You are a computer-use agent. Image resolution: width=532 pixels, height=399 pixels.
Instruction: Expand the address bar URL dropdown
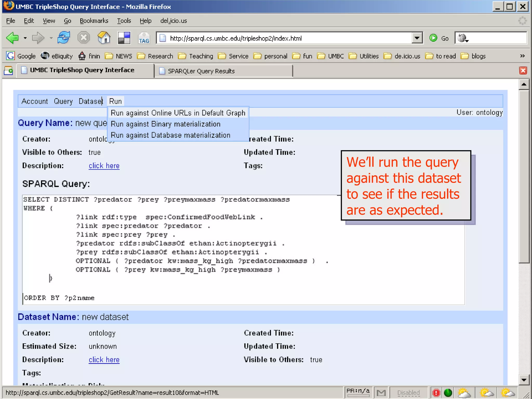pos(417,38)
